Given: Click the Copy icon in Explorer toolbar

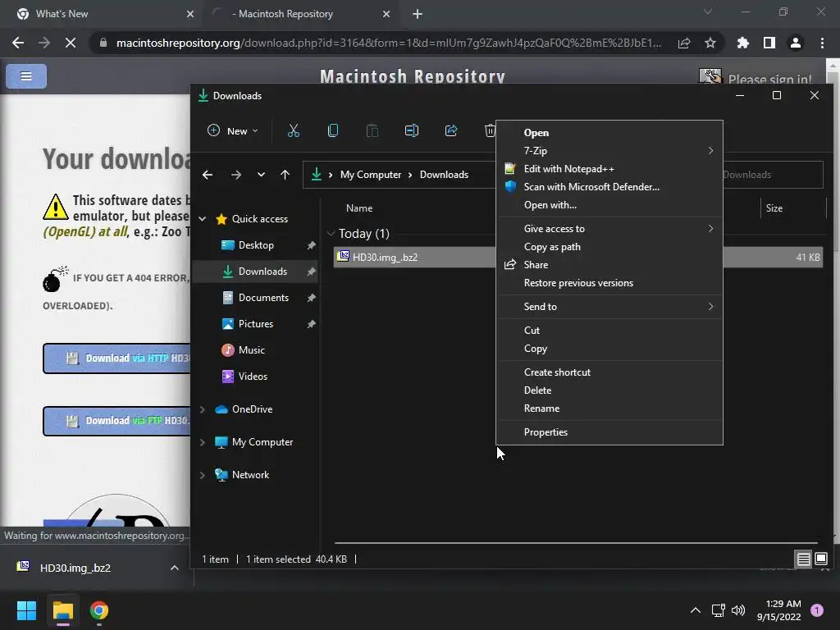Looking at the screenshot, I should point(333,130).
